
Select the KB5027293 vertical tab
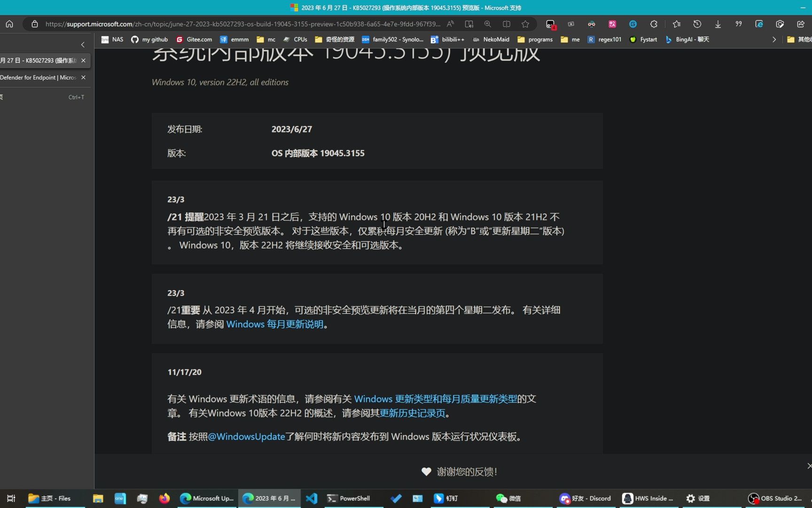[x=38, y=61]
